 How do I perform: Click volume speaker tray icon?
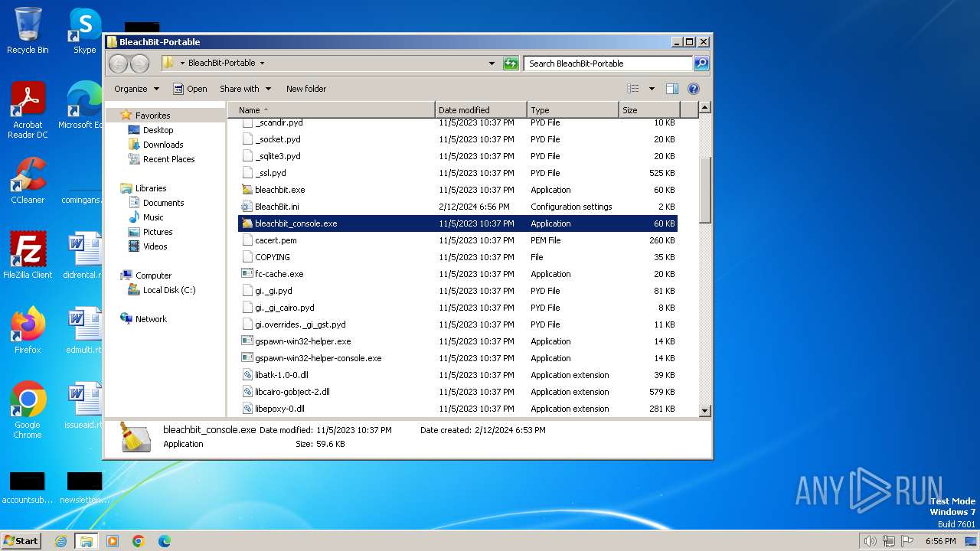[870, 541]
